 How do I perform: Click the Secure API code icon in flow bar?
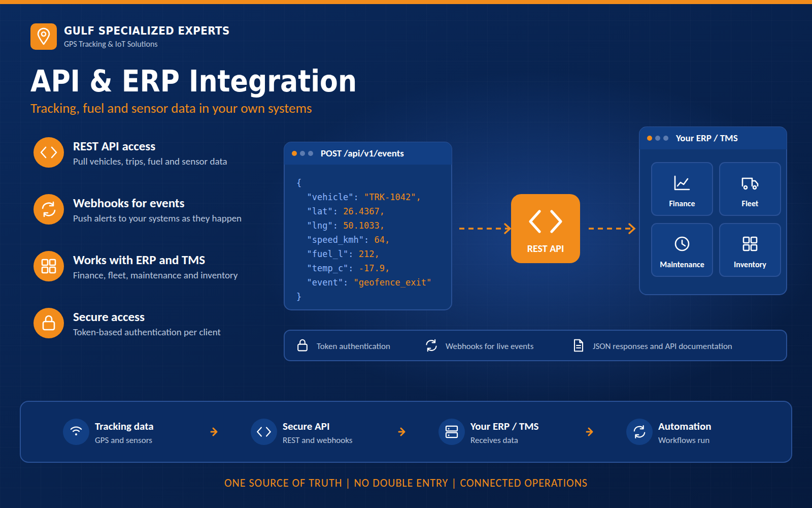click(x=264, y=432)
